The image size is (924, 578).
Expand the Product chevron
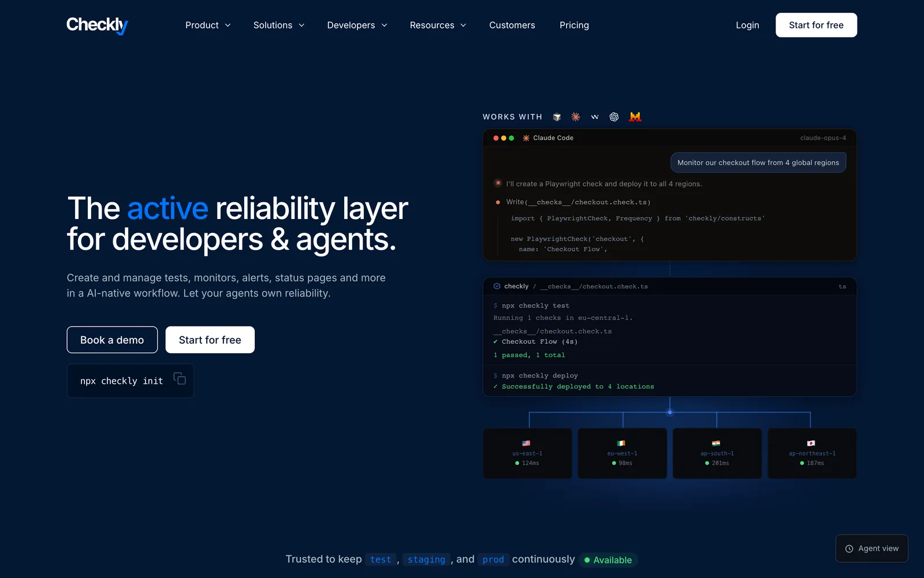(228, 25)
